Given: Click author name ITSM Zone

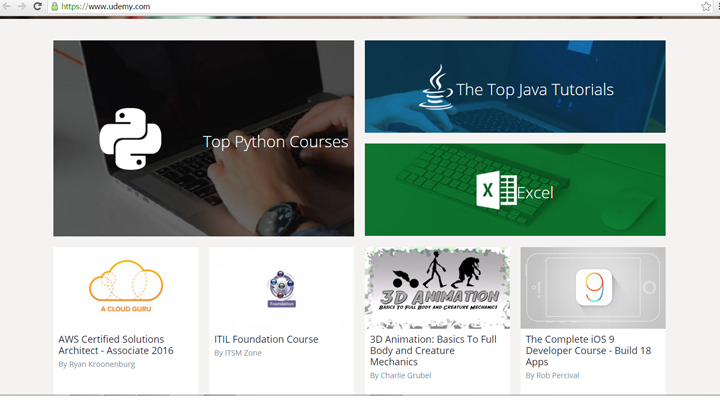Looking at the screenshot, I should tap(243, 353).
